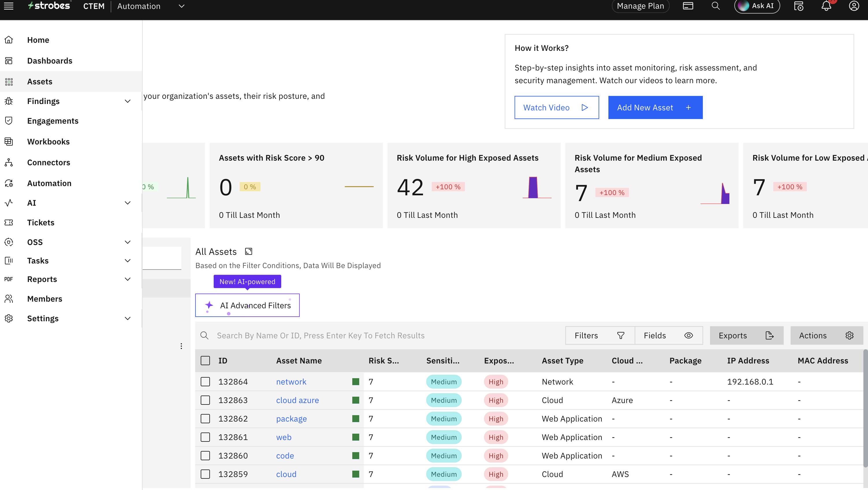Toggle the select-all header checkbox
This screenshot has width=868, height=490.
point(205,361)
